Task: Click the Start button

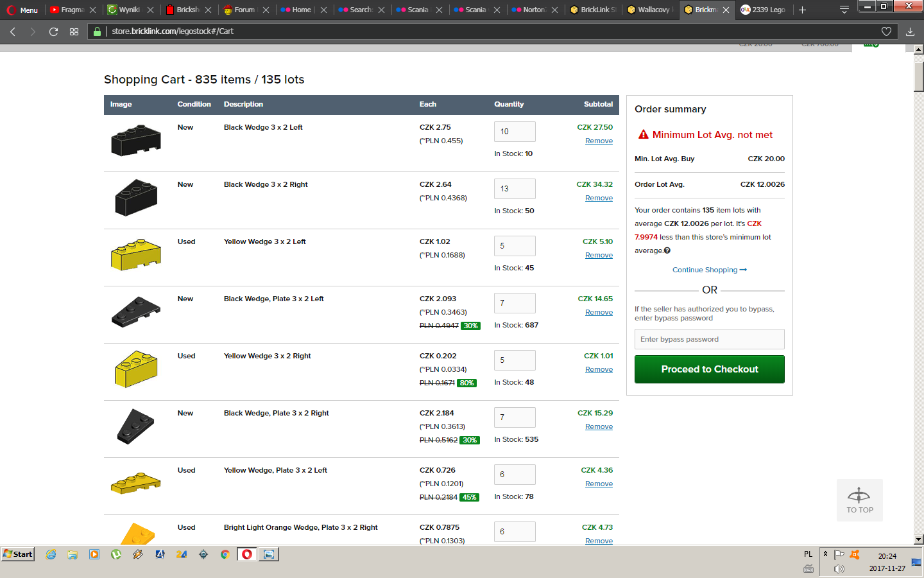Action: (x=18, y=554)
